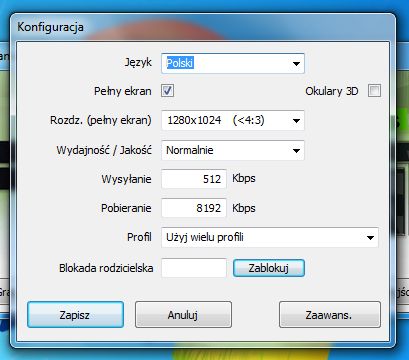
Task: Open the Rozdz. (pełny ekran) resolution dropdown
Action: click(x=233, y=120)
